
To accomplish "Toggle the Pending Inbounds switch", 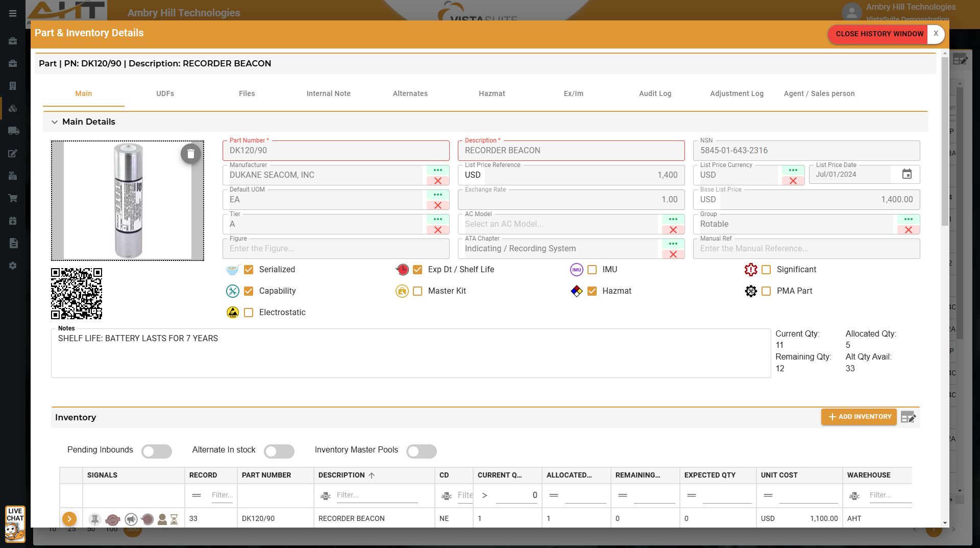I will point(156,451).
